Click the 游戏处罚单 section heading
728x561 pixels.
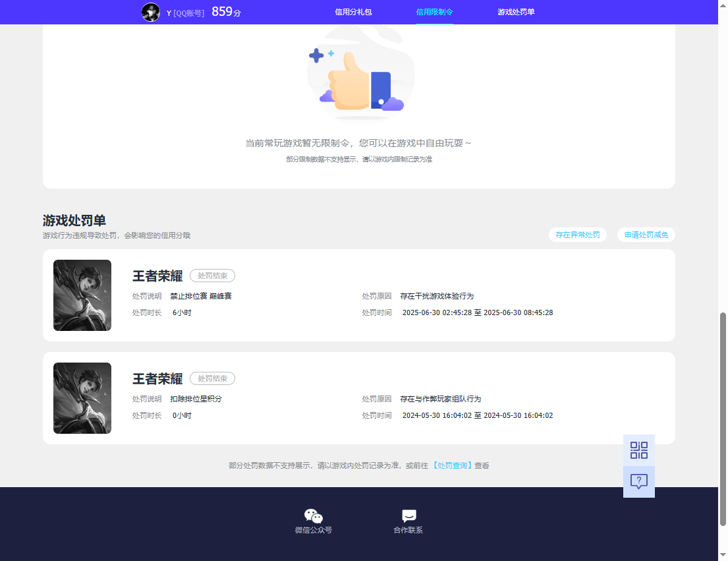pyautogui.click(x=74, y=220)
